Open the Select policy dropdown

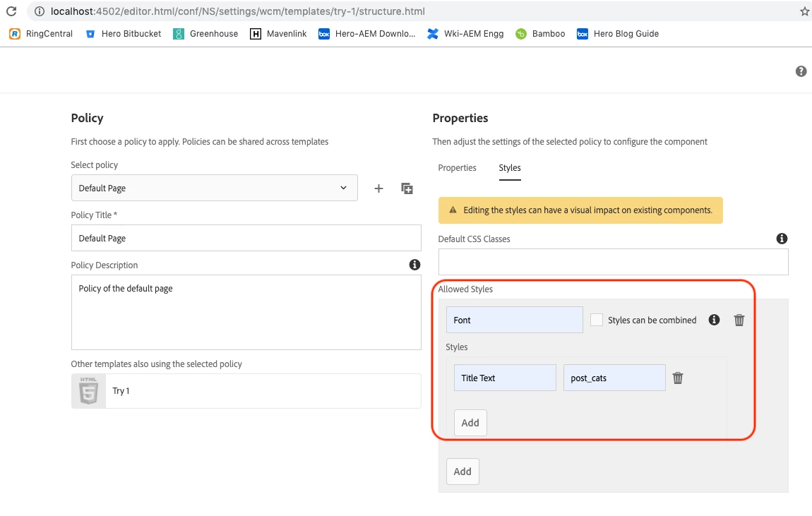(214, 188)
